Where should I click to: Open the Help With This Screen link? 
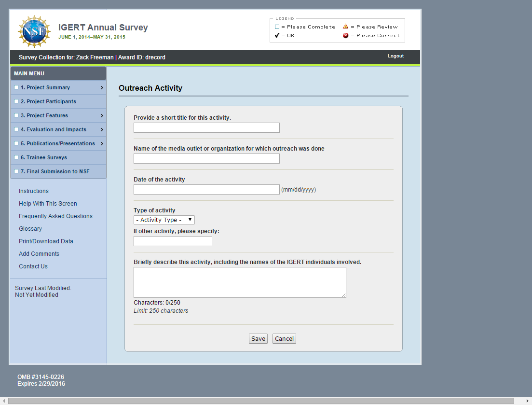(x=48, y=204)
